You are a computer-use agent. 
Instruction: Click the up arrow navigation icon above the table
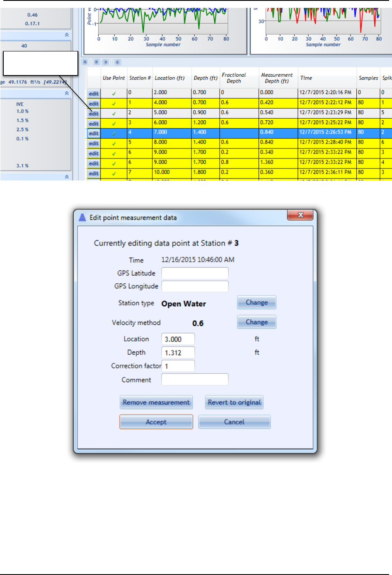pos(117,62)
